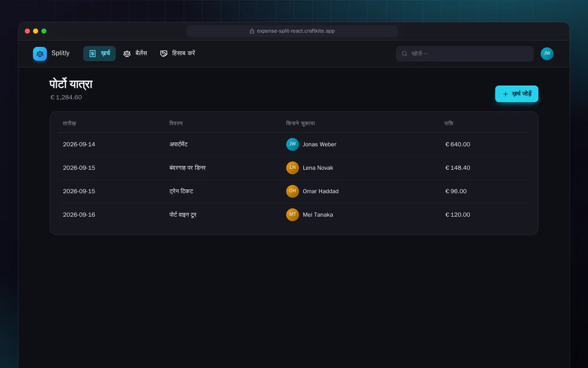Open the ख़र्च expenses tab
The width and height of the screenshot is (588, 368).
coord(99,53)
